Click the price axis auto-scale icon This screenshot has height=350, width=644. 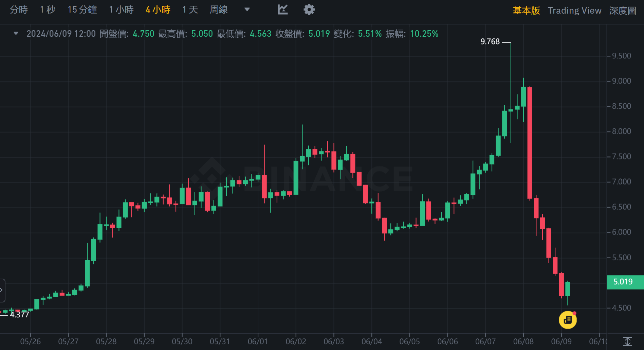coord(627,342)
